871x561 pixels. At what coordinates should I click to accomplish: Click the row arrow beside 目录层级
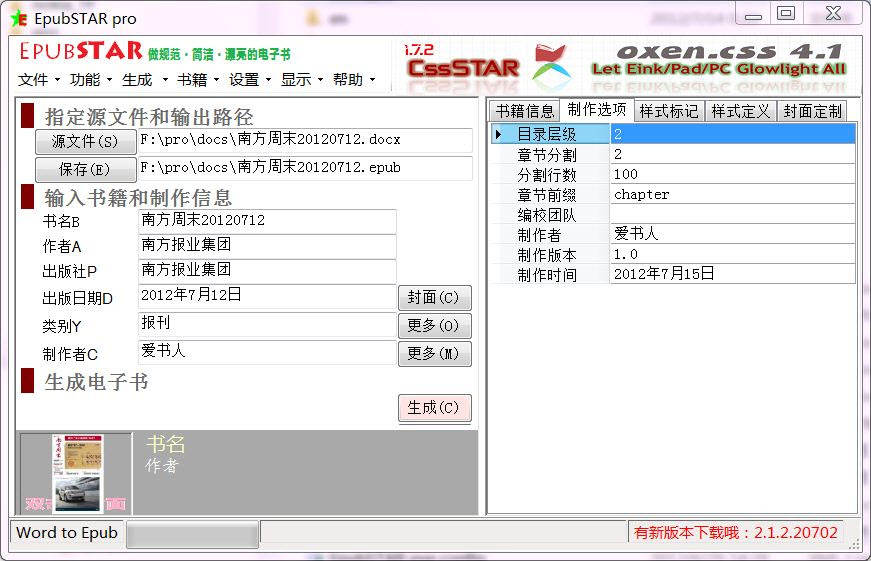[498, 134]
